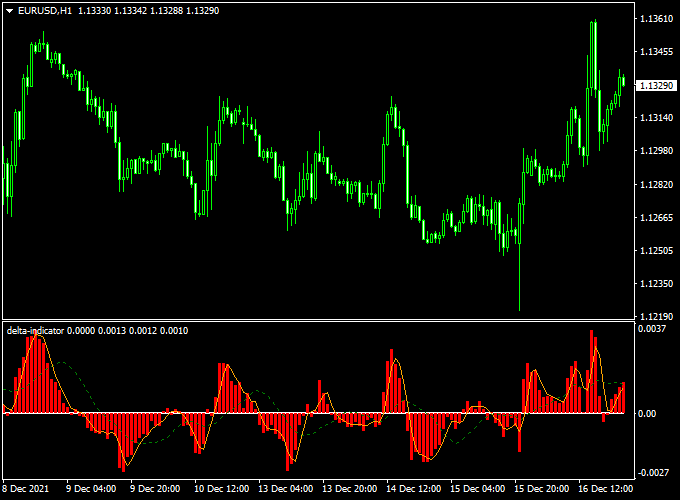Select the EURUSD,H1 symbol label
This screenshot has height=500, width=680.
pos(45,11)
